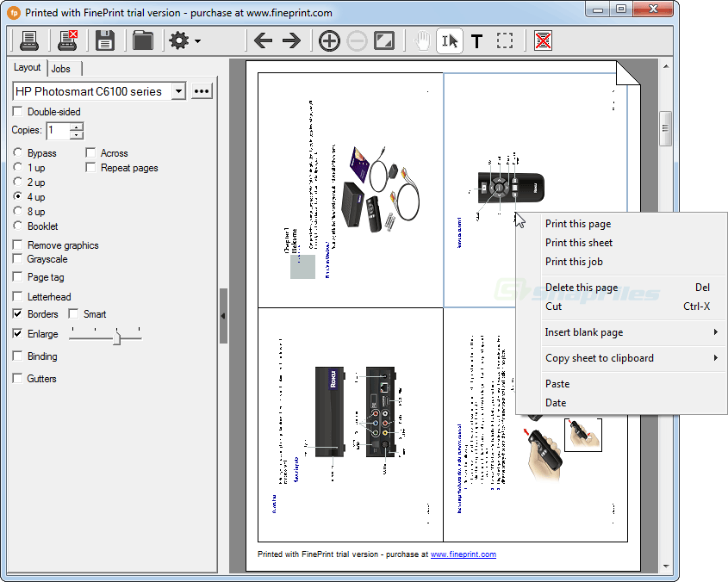Click the print-and-close printer icon
This screenshot has width=728, height=582.
click(x=67, y=40)
